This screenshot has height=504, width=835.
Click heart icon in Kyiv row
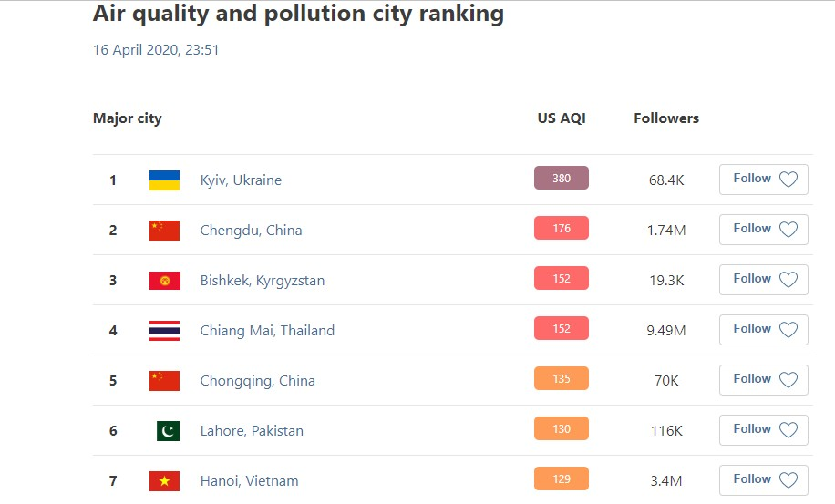(789, 180)
